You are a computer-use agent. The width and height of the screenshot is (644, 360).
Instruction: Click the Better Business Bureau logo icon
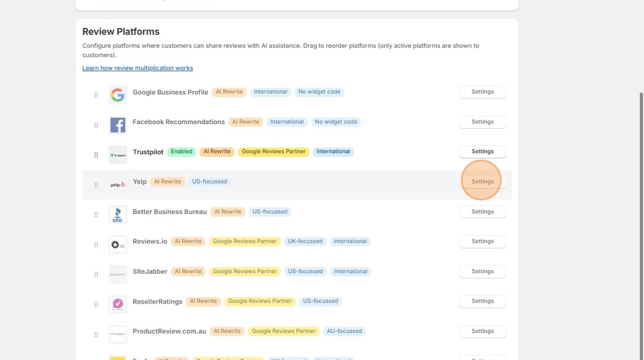click(118, 215)
